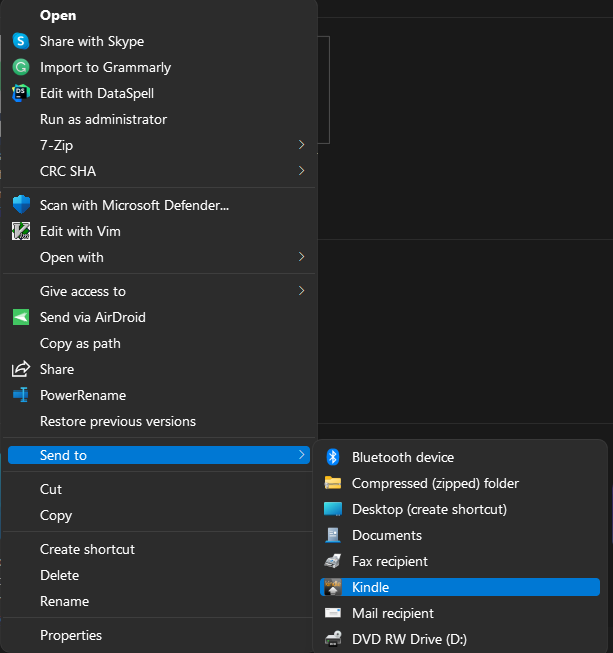Choose Rename from the menu
The height and width of the screenshot is (653, 613).
pos(159,601)
